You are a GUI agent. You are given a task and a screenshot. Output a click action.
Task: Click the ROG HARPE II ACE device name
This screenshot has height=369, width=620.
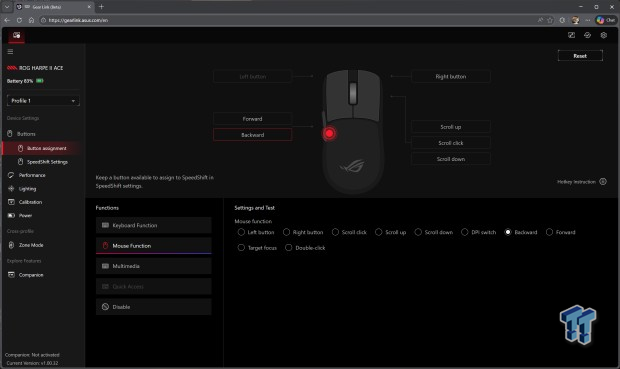click(41, 68)
